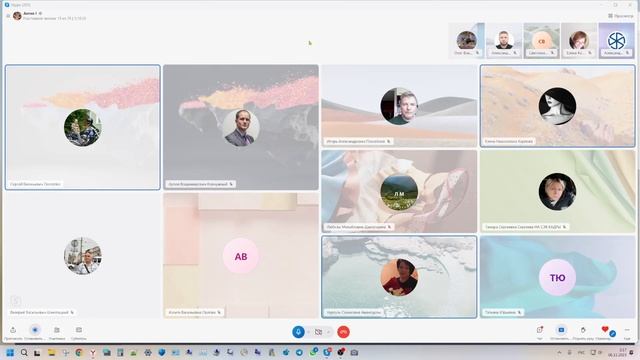Open the camera options arrow

click(329, 332)
